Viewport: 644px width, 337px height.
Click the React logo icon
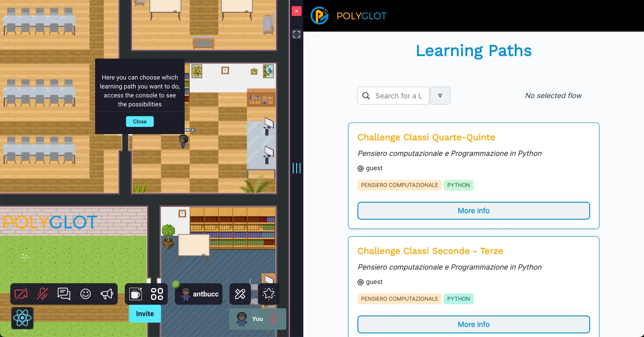[22, 318]
